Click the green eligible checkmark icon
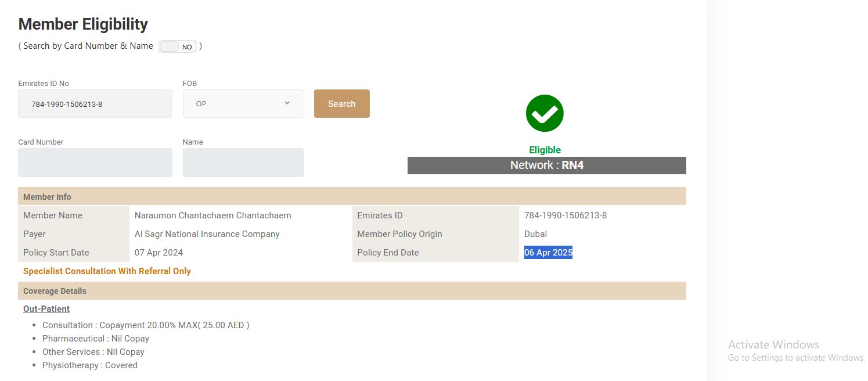 click(545, 113)
